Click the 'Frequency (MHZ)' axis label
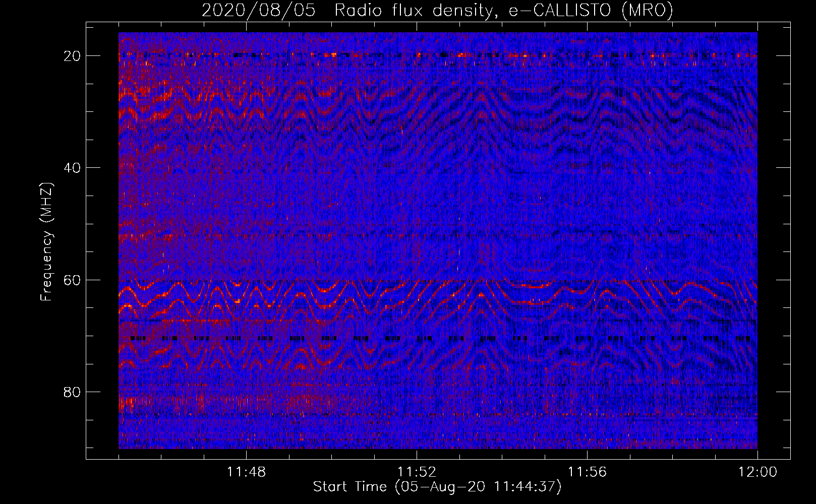Viewport: 816px width, 504px height. pos(46,242)
